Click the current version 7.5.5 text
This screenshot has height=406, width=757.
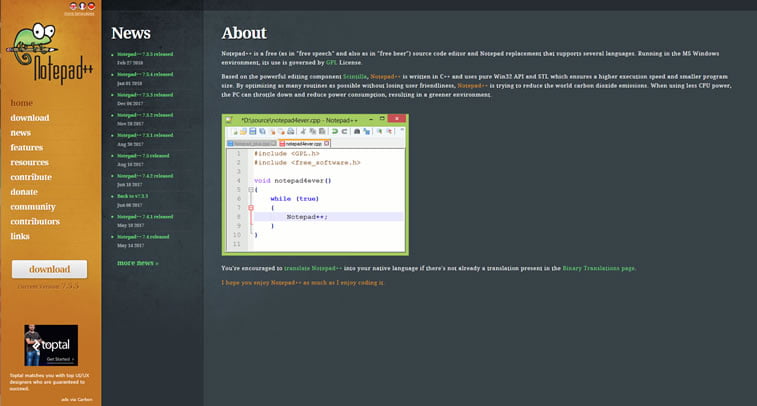[x=48, y=286]
